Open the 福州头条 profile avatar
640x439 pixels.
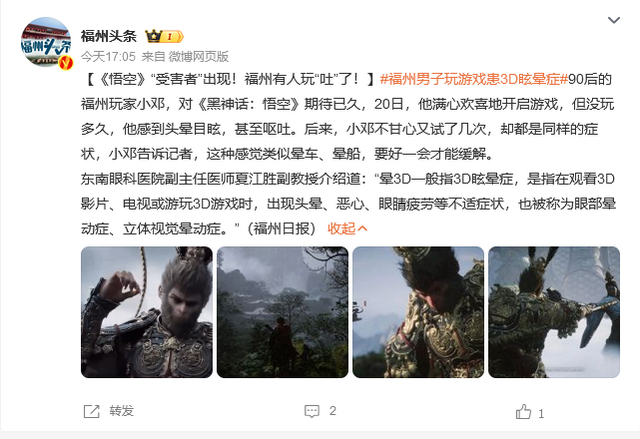click(46, 42)
